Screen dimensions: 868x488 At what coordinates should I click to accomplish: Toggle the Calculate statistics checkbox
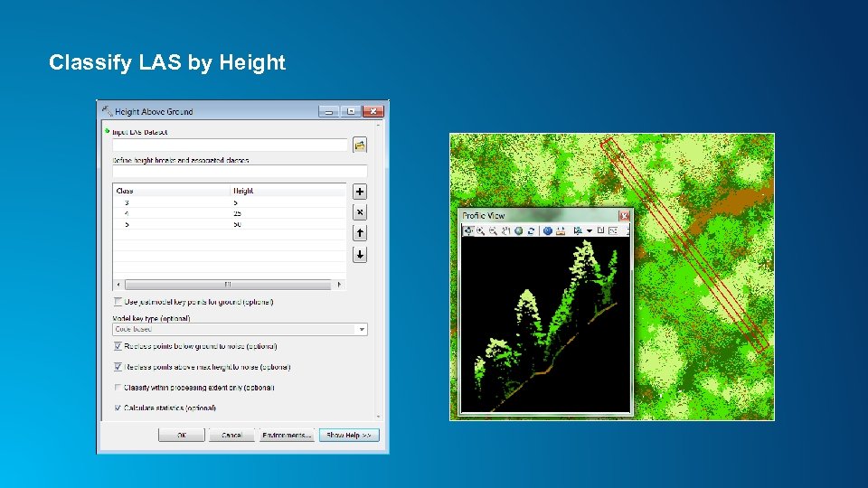[118, 408]
